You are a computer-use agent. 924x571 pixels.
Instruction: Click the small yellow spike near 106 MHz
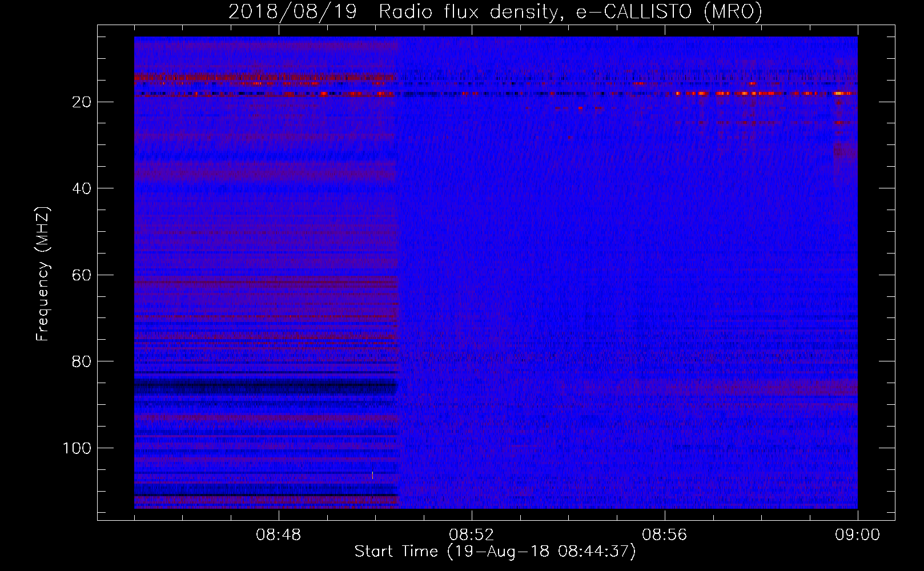click(372, 474)
